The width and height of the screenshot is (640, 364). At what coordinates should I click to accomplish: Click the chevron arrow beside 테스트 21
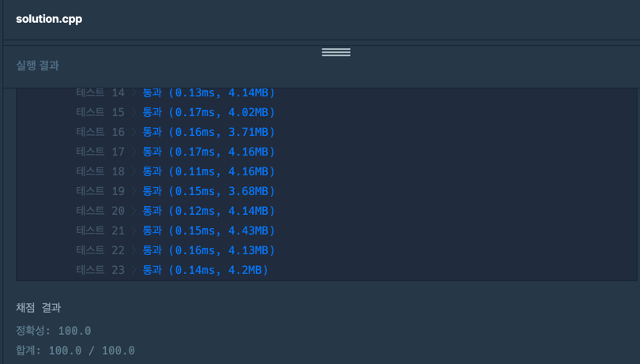134,231
